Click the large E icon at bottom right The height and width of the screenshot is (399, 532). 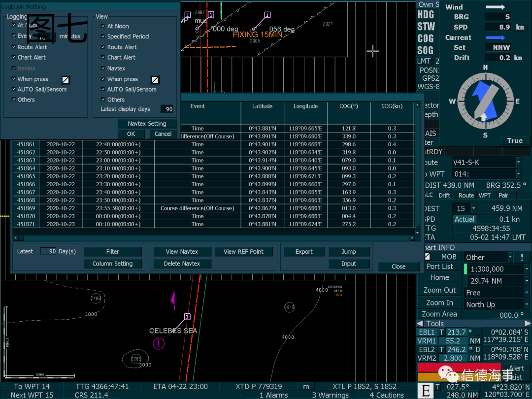(426, 391)
